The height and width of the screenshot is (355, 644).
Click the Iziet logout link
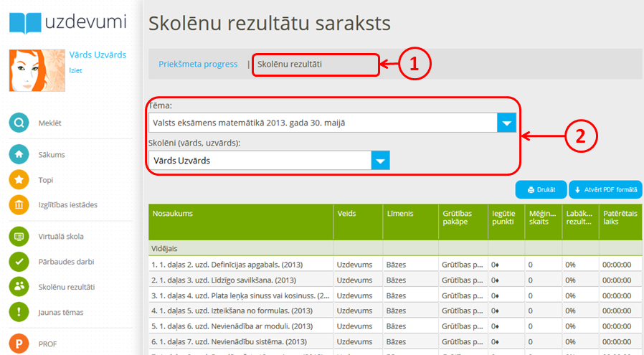click(x=75, y=70)
